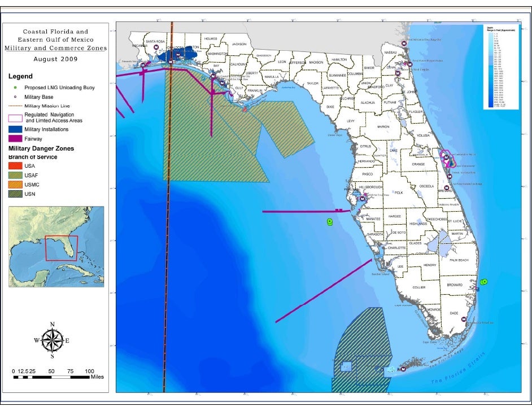Click the 'The Florida Straits' label
Image resolution: width=532 pixels, height=411 pixels.
click(458, 368)
